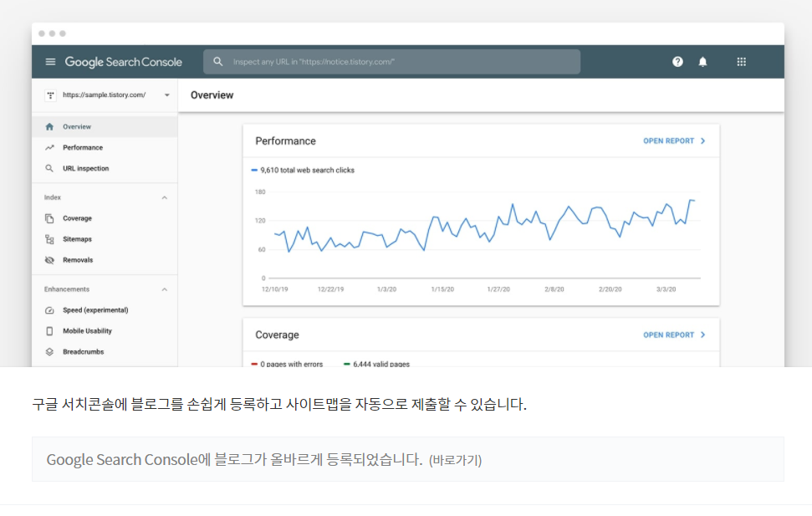Open Removals in the sidebar
The image size is (812, 516).
pos(105,260)
